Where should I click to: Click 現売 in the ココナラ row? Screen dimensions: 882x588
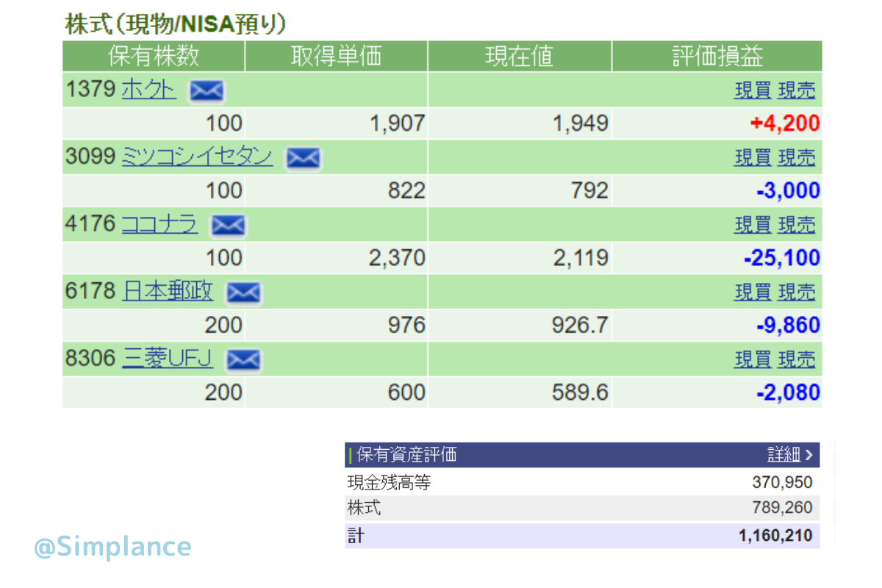(x=797, y=225)
